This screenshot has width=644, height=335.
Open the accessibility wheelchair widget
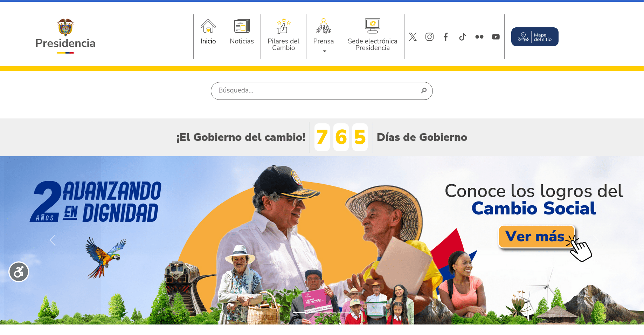click(19, 272)
